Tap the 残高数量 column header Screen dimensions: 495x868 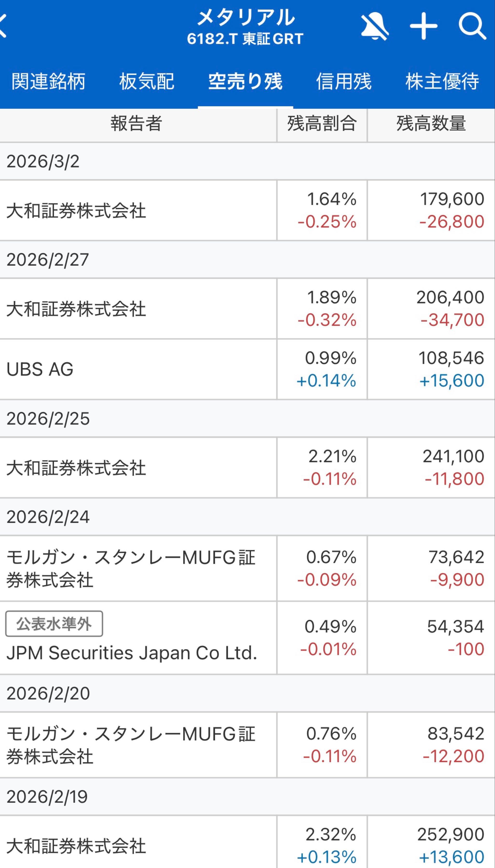(431, 124)
